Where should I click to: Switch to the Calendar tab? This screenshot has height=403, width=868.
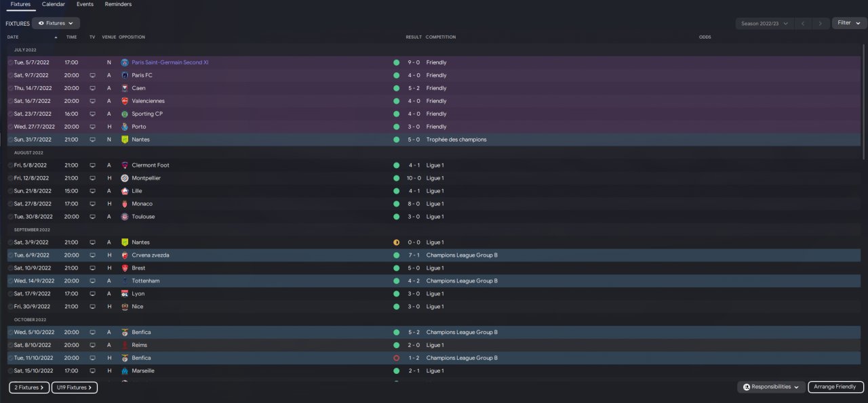54,4
